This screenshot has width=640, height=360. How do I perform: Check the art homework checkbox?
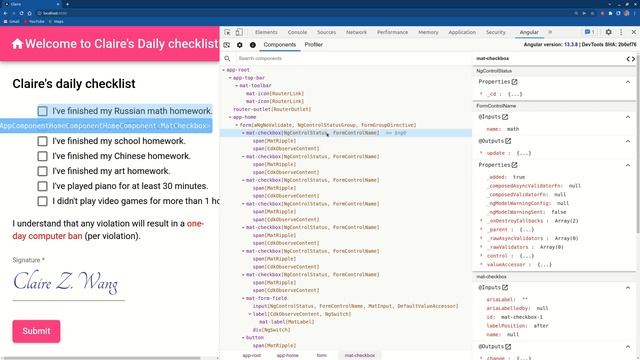(x=42, y=171)
